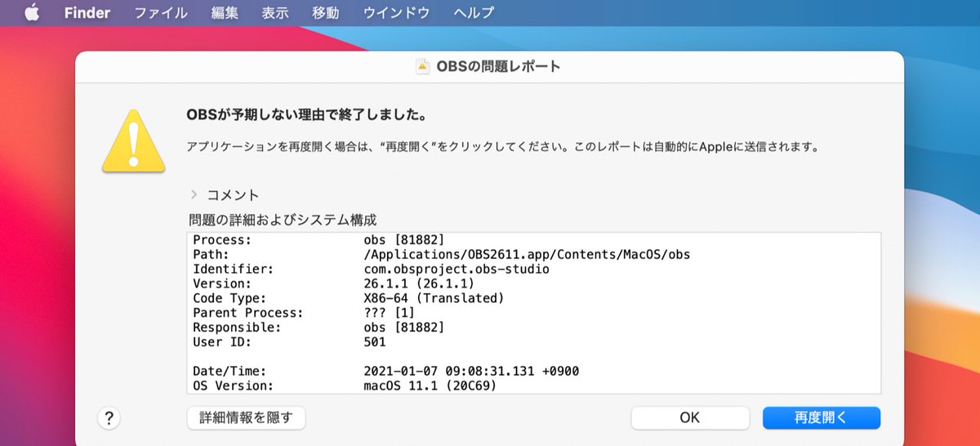Click the 問題の詳細およびシステム構成 label

[x=282, y=220]
